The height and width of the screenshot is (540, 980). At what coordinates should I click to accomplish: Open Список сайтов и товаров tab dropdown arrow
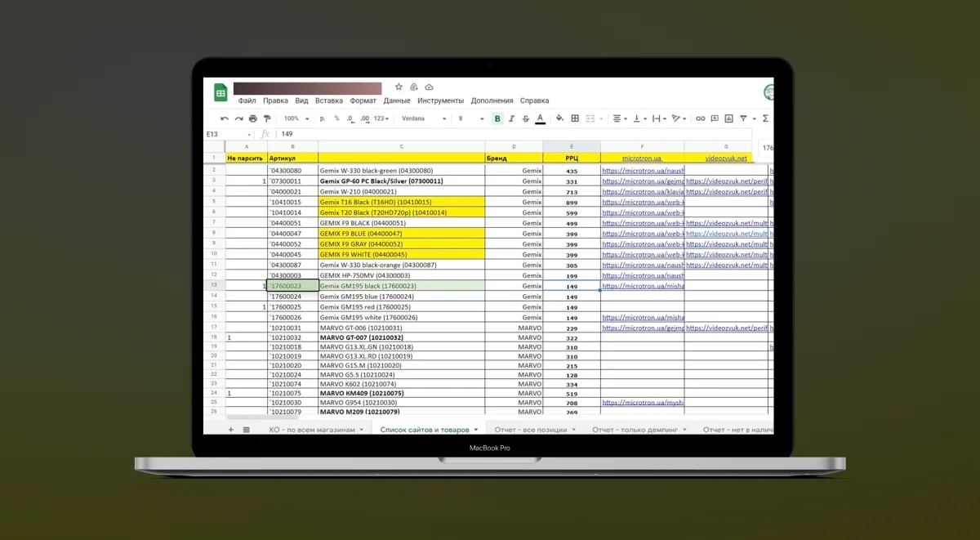(x=475, y=429)
